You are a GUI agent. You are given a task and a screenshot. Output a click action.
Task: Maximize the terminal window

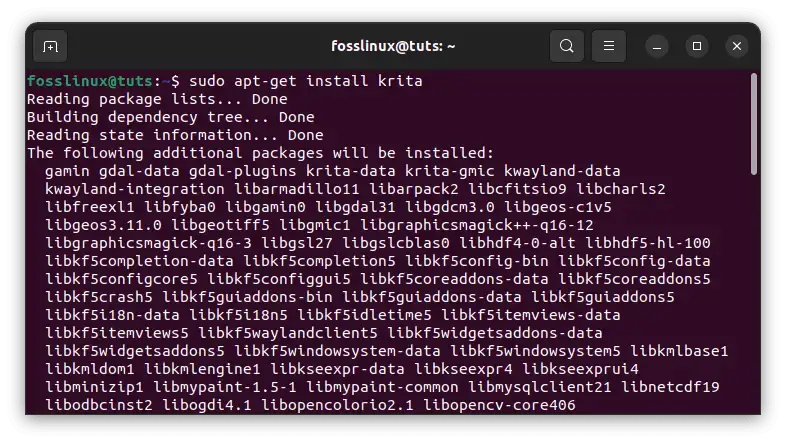(x=697, y=46)
